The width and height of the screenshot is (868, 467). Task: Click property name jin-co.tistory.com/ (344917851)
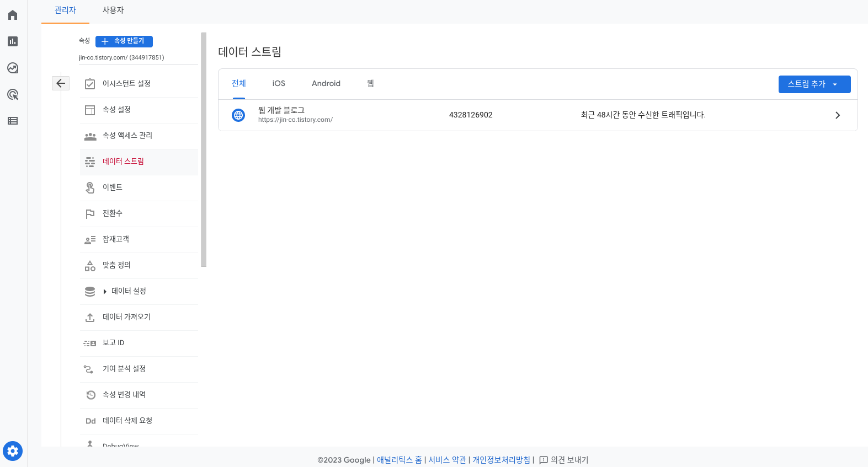(x=121, y=57)
